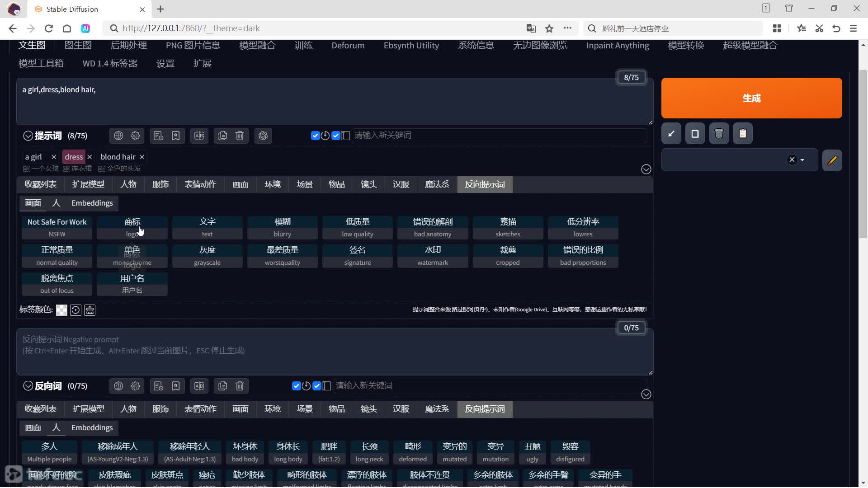Screen dimensions: 868x488
Task: Click the globe language icon in the prompt toolbar
Action: coord(118,136)
